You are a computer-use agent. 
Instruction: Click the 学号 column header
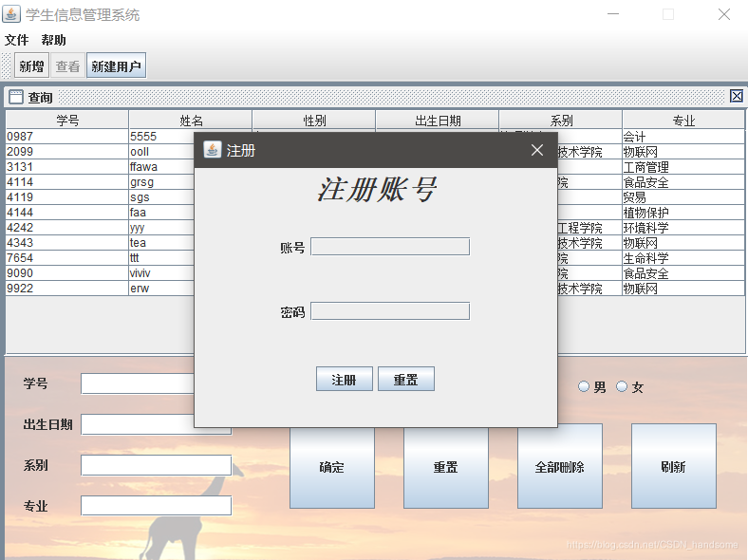click(x=67, y=120)
